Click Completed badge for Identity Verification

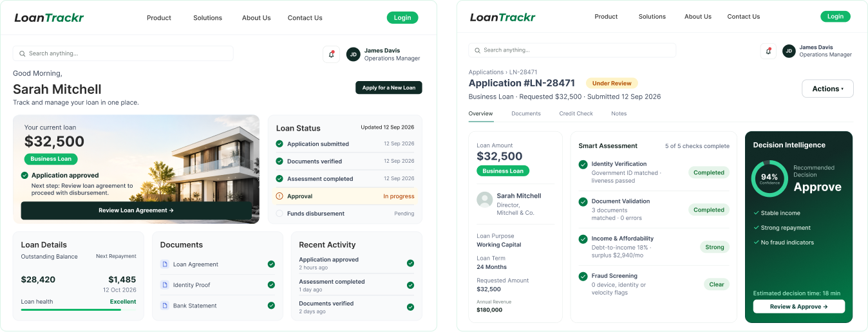pyautogui.click(x=709, y=172)
